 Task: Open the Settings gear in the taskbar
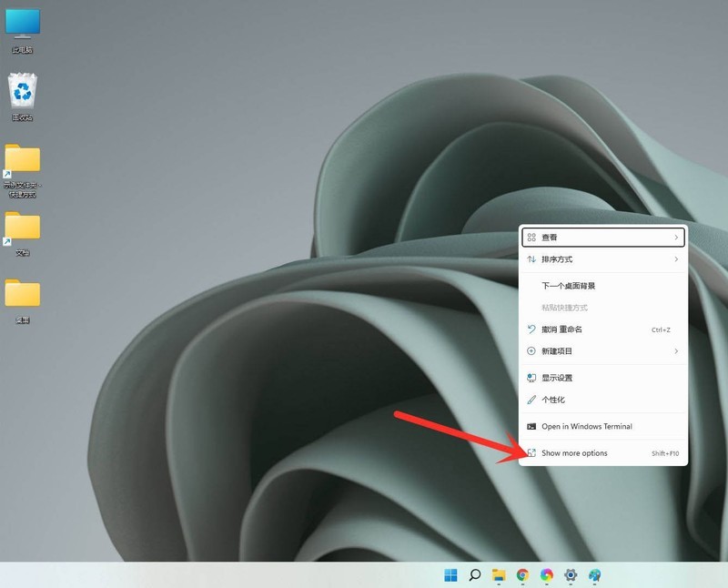coord(571,574)
